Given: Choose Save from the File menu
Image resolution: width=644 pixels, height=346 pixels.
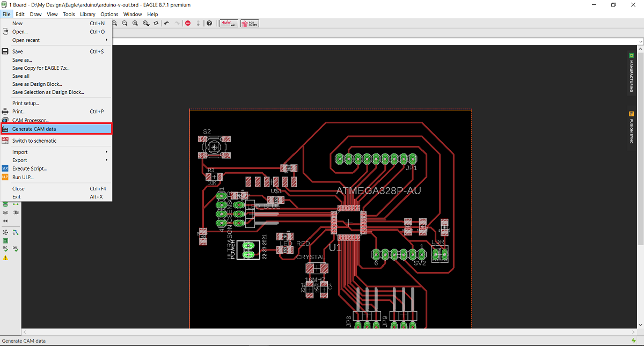Looking at the screenshot, I should [56, 51].
